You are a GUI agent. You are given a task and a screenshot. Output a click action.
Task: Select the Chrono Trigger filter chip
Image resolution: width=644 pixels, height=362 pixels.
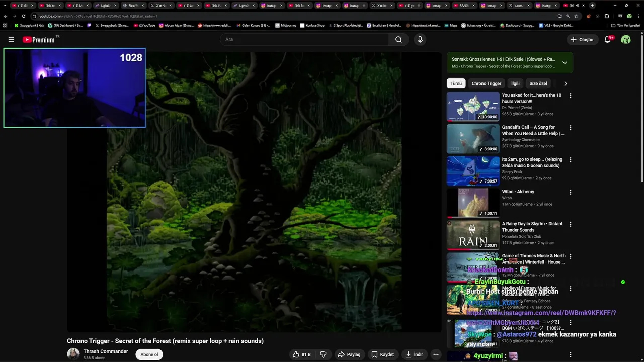click(486, 84)
